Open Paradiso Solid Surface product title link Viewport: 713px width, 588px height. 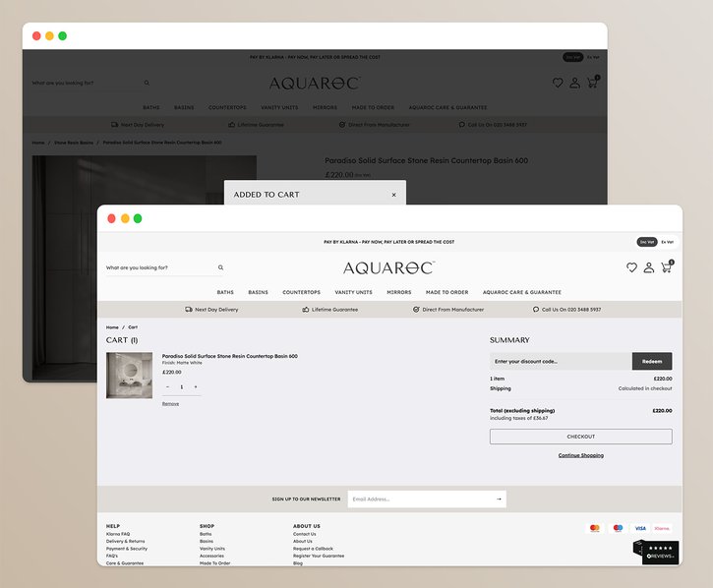pyautogui.click(x=229, y=356)
